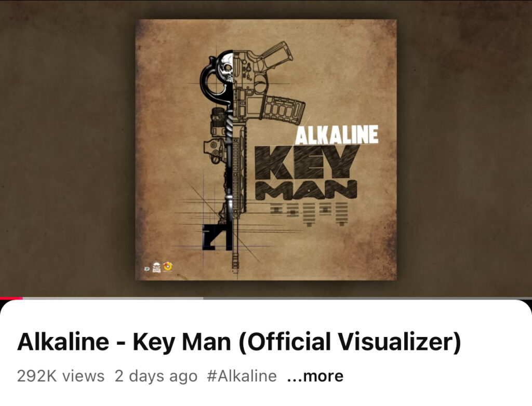Image resolution: width=532 pixels, height=406 pixels.
Task: Expand the description with …more
Action: [315, 376]
